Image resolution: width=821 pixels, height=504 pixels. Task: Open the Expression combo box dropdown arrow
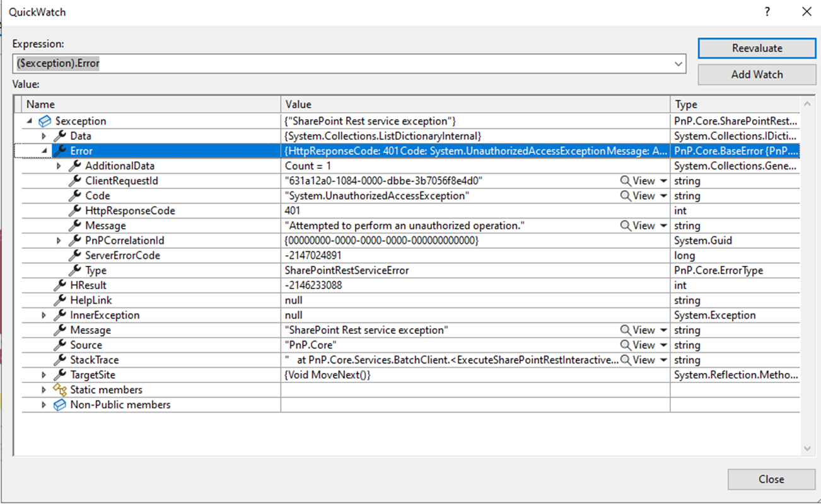(x=679, y=63)
